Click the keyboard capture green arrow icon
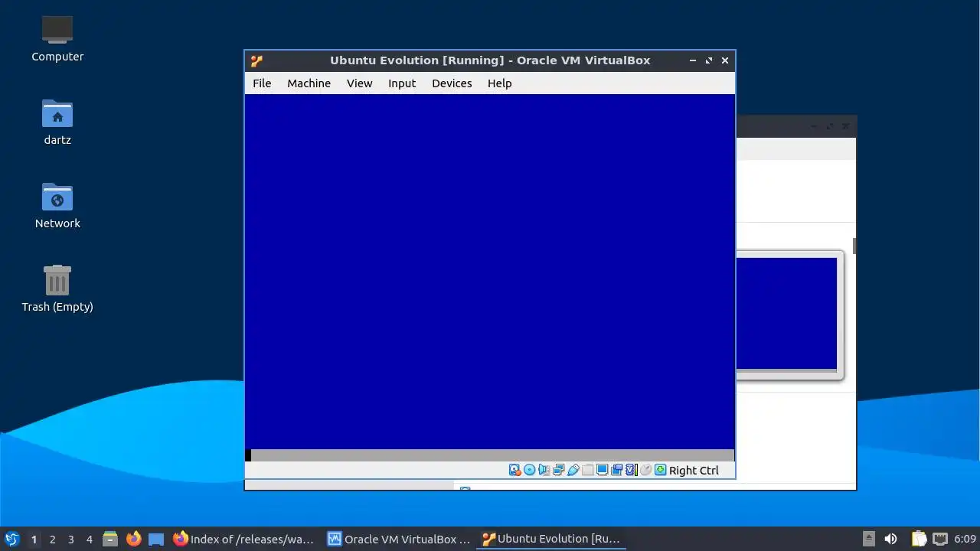Image resolution: width=980 pixels, height=551 pixels. click(x=660, y=470)
